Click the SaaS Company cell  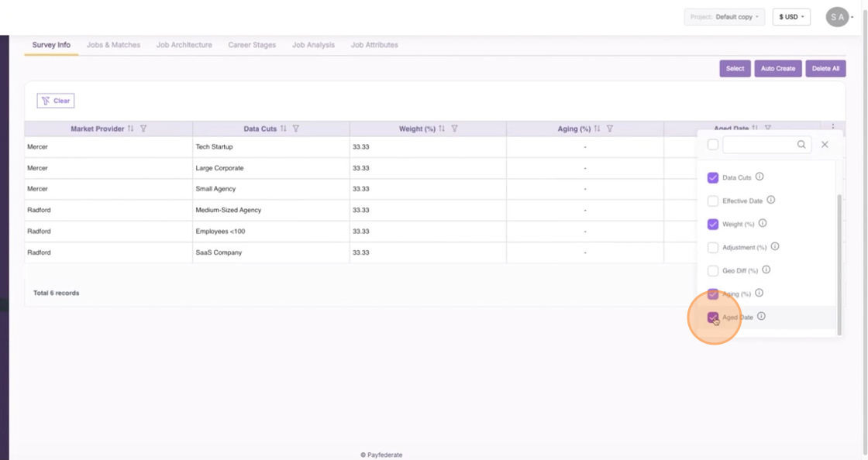pyautogui.click(x=270, y=252)
